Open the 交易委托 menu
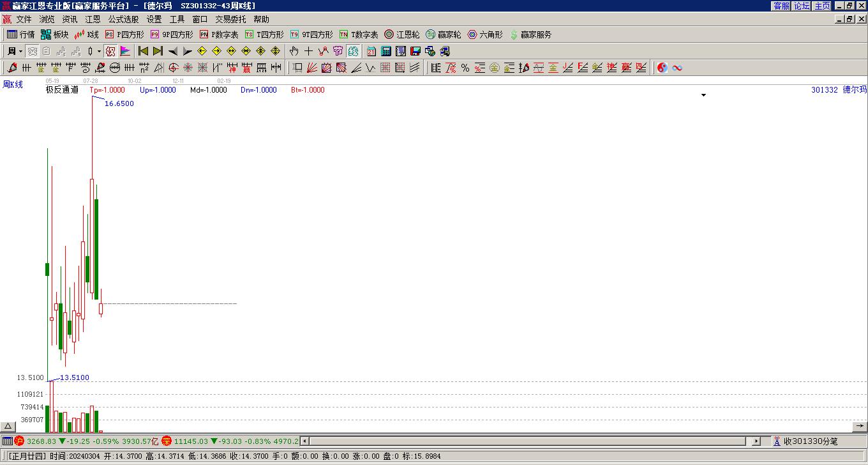868x465 pixels. click(230, 19)
